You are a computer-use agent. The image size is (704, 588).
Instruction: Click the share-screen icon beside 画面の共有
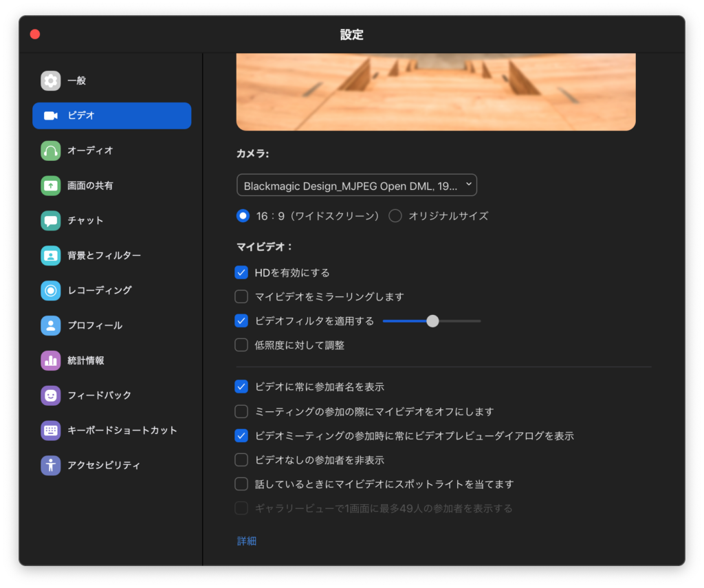pyautogui.click(x=51, y=186)
